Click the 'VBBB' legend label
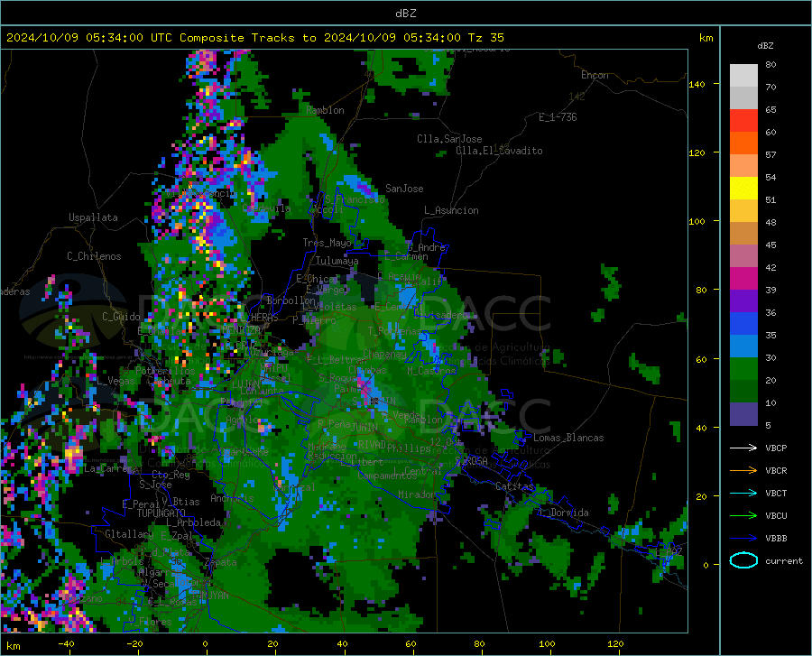The width and height of the screenshot is (812, 656). 776,539
